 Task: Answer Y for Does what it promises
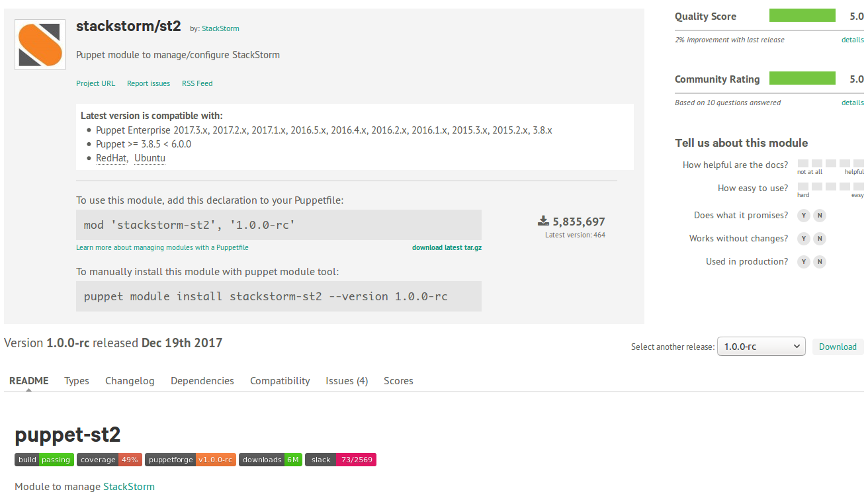[803, 216]
